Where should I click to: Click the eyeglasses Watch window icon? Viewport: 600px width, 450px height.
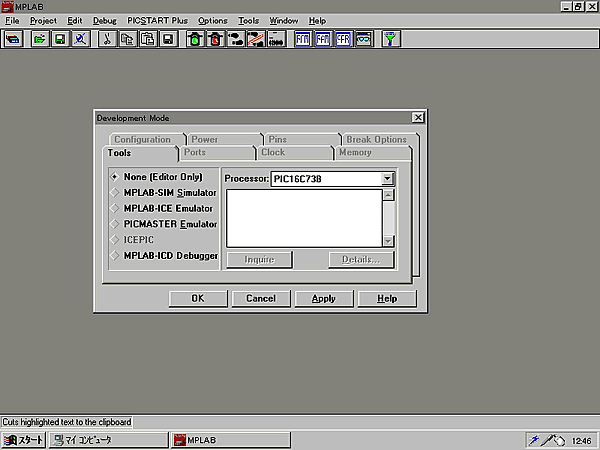(x=364, y=39)
